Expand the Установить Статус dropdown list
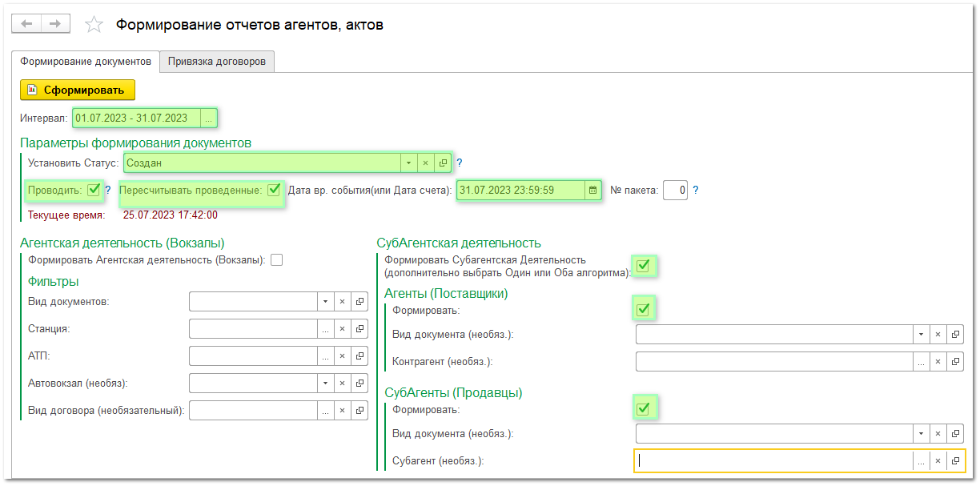This screenshot has height=486, width=980. point(408,163)
